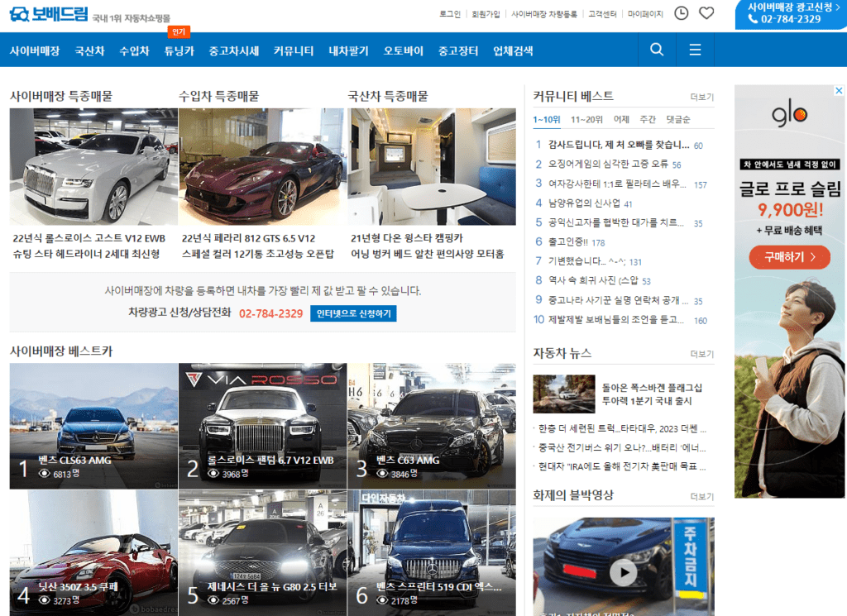Open 22년식 페라리 812 GTS title
Image resolution: width=847 pixels, height=616 pixels.
tap(258, 246)
